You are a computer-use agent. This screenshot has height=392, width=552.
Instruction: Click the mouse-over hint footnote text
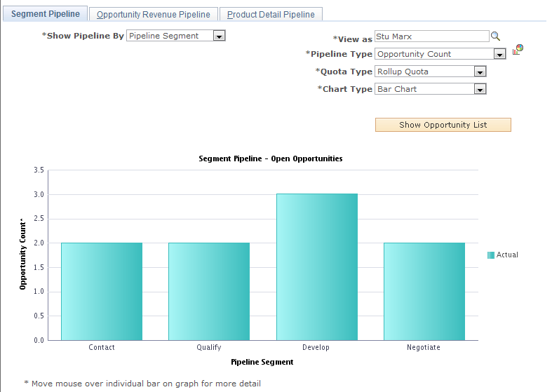tap(142, 384)
